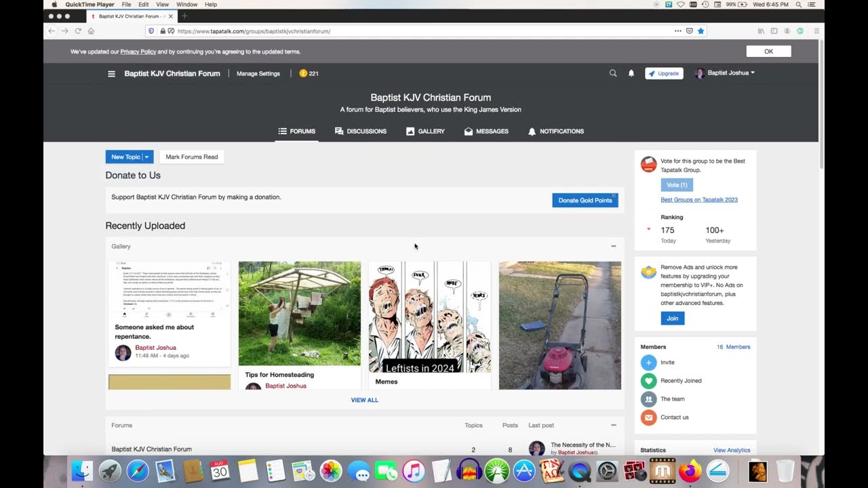Click the VIEW ALL gallery link
Viewport: 868px width, 488px height.
(x=365, y=400)
